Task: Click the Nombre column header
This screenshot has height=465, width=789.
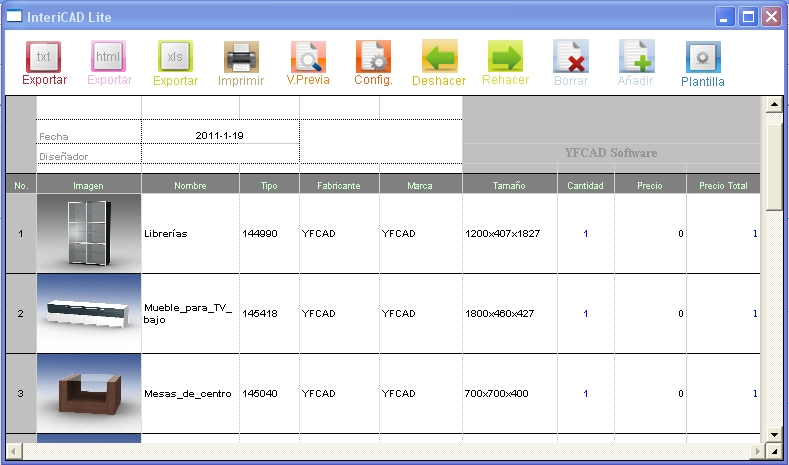Action: coord(190,185)
